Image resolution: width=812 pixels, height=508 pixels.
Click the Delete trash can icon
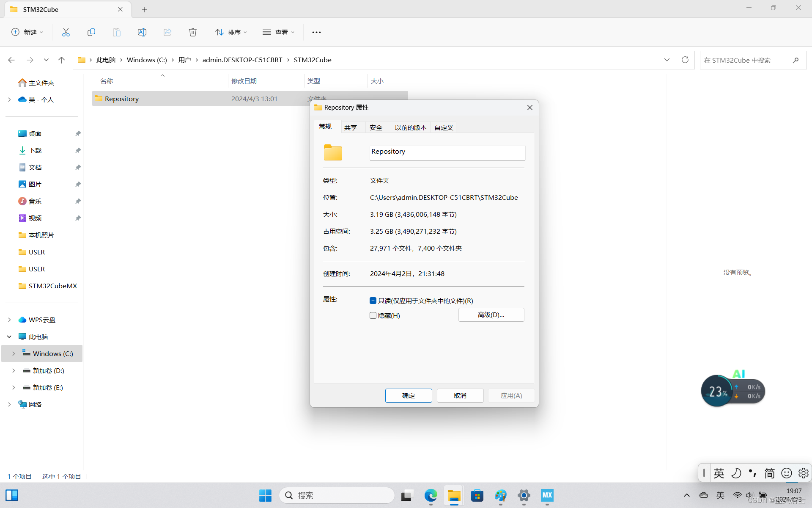point(193,32)
